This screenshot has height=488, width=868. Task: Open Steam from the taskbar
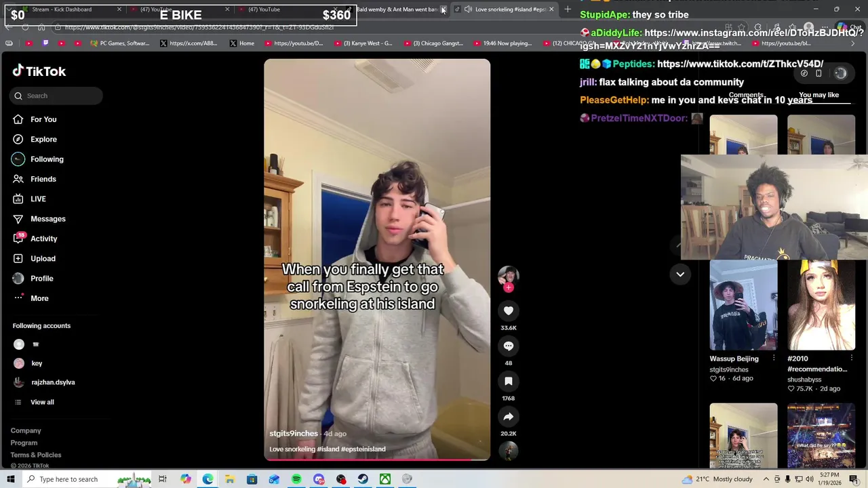(x=363, y=479)
